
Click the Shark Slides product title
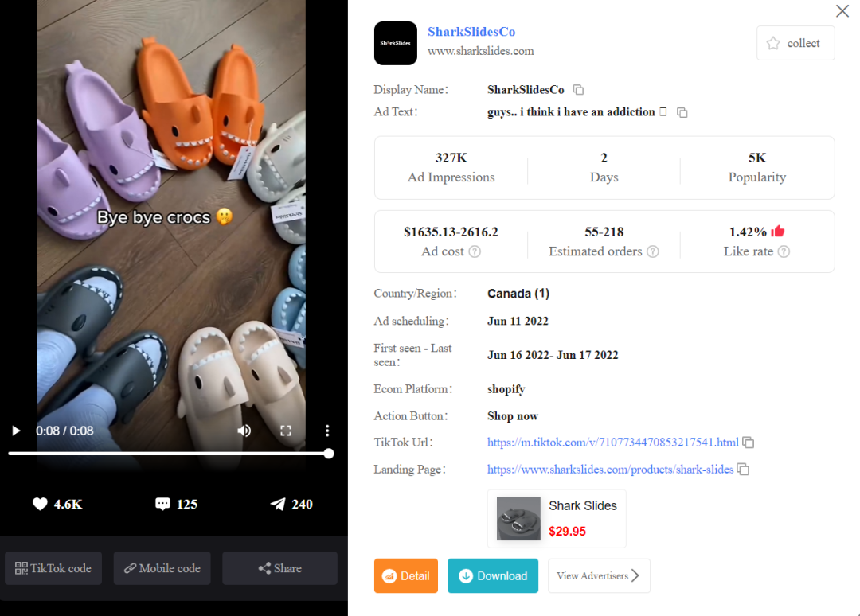pyautogui.click(x=582, y=506)
